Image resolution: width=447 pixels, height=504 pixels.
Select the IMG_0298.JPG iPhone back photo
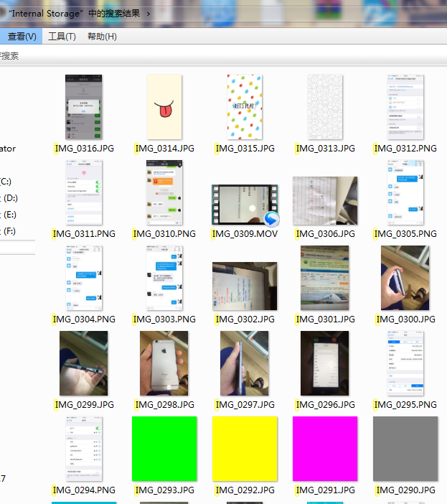pyautogui.click(x=164, y=363)
